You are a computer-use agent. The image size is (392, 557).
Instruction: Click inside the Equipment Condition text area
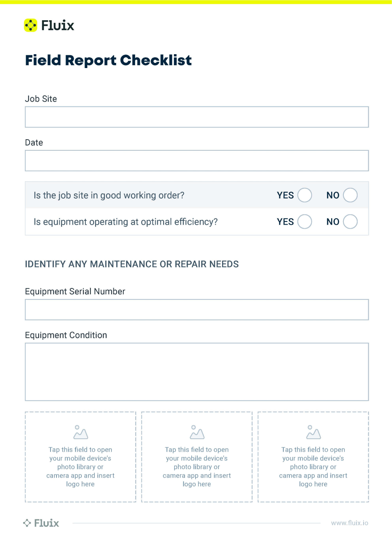point(197,372)
